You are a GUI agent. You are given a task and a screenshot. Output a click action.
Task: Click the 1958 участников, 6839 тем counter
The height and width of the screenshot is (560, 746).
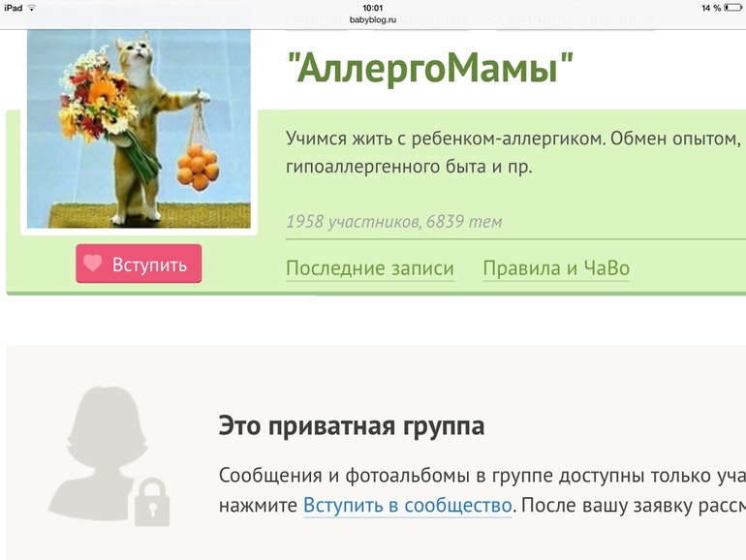pyautogui.click(x=394, y=222)
